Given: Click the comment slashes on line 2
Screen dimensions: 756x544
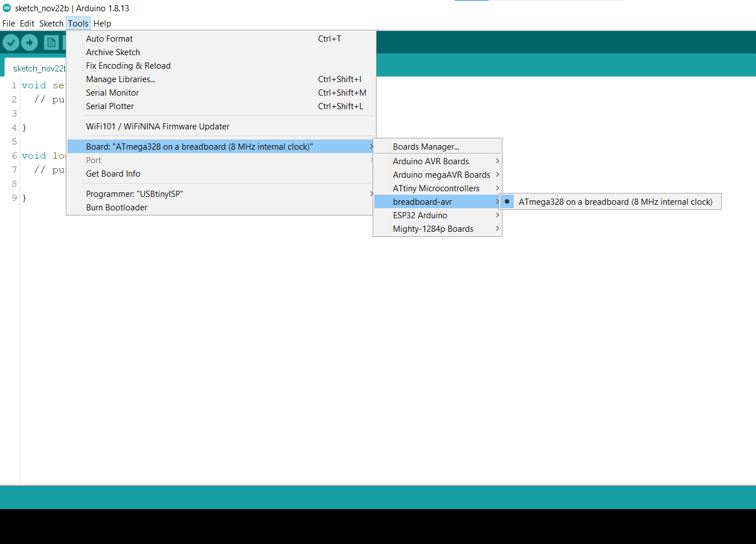Looking at the screenshot, I should (39, 100).
